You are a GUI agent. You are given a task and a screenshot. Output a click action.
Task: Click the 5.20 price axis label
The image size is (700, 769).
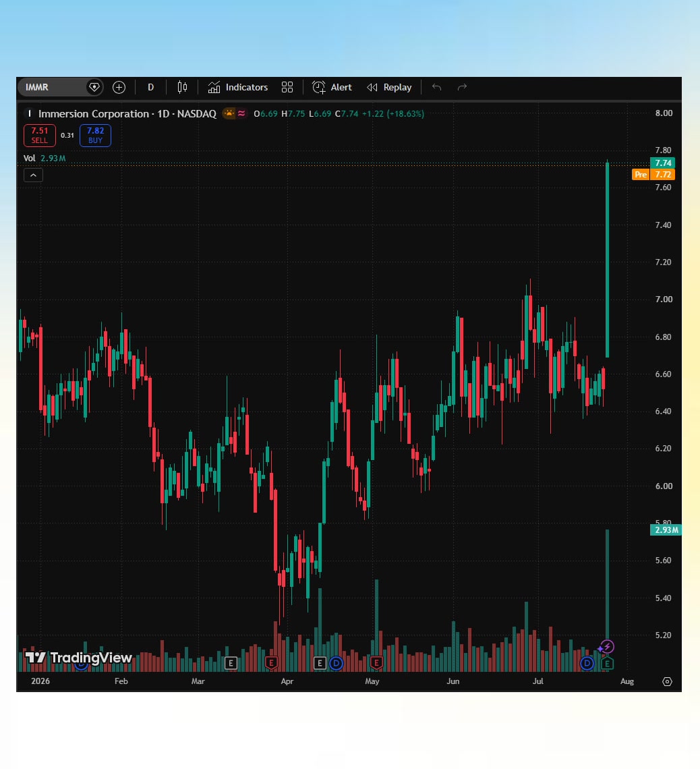664,635
